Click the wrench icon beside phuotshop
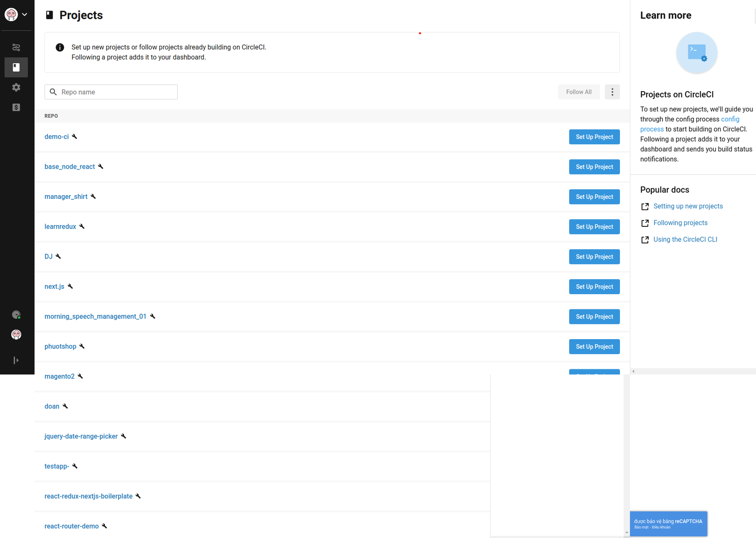Image resolution: width=756 pixels, height=538 pixels. (x=82, y=346)
